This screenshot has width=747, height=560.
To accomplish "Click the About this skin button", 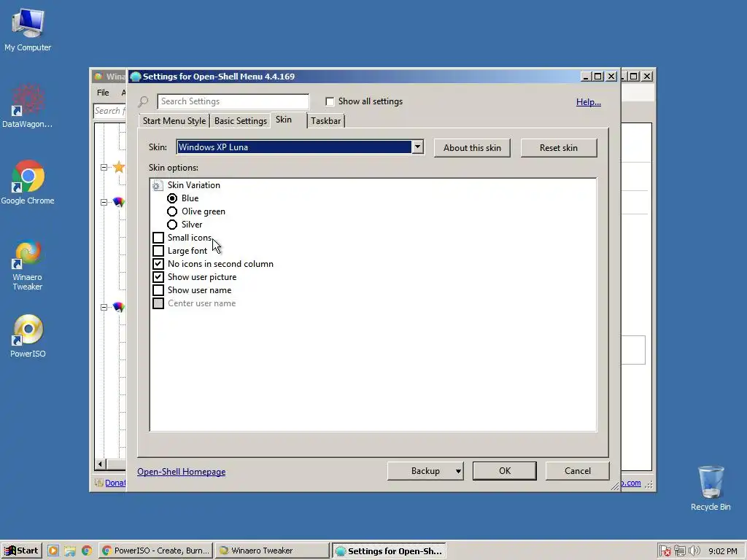I will pyautogui.click(x=472, y=147).
